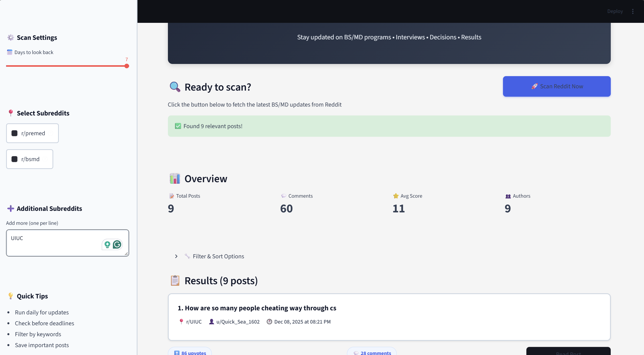Image resolution: width=644 pixels, height=355 pixels.
Task: Click the clipboard icon beside Results
Action: (x=175, y=280)
